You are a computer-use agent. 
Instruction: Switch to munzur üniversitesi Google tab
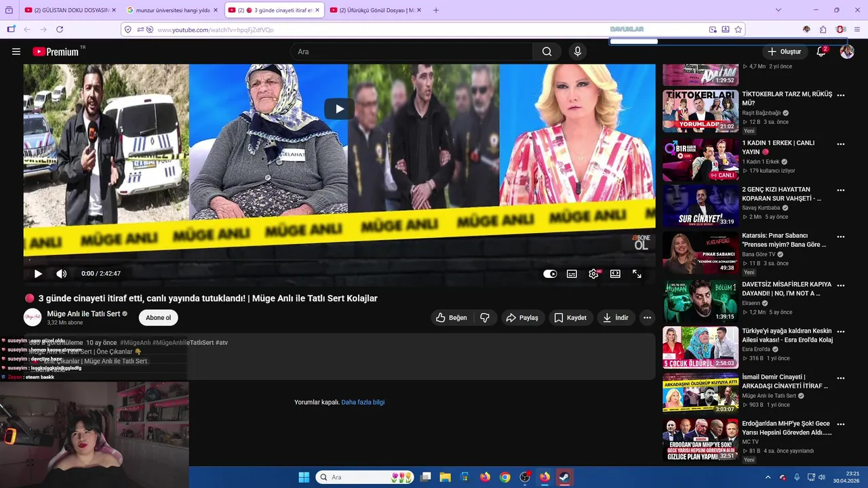[172, 10]
